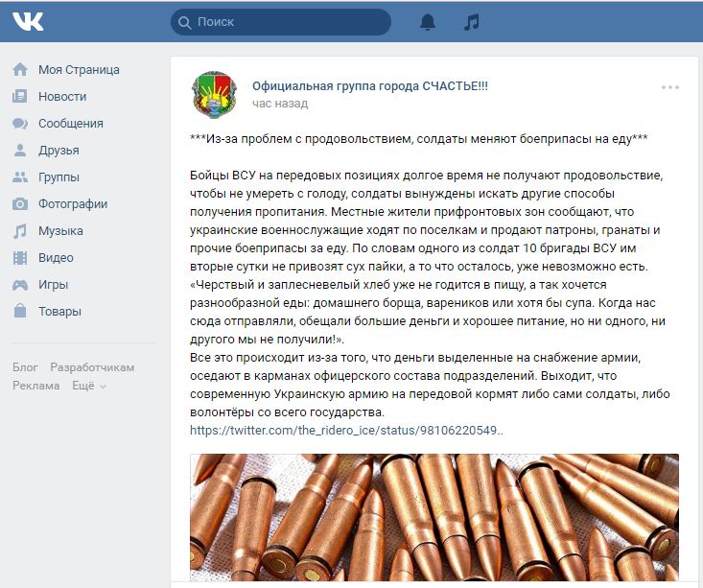Click the VK logo icon

point(28,21)
